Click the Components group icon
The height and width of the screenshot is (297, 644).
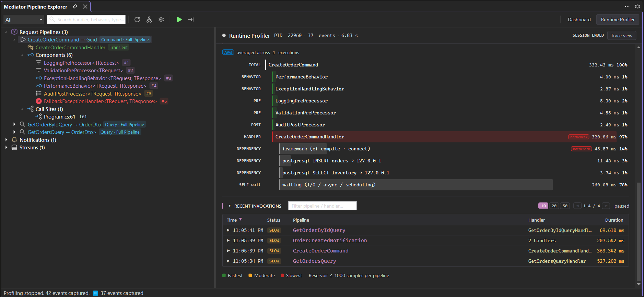pos(31,55)
